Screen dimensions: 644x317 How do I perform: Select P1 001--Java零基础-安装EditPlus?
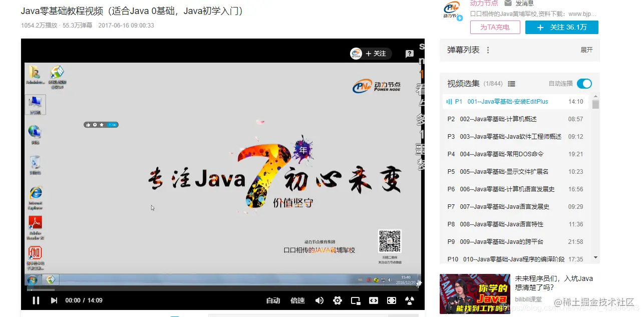[x=515, y=102]
